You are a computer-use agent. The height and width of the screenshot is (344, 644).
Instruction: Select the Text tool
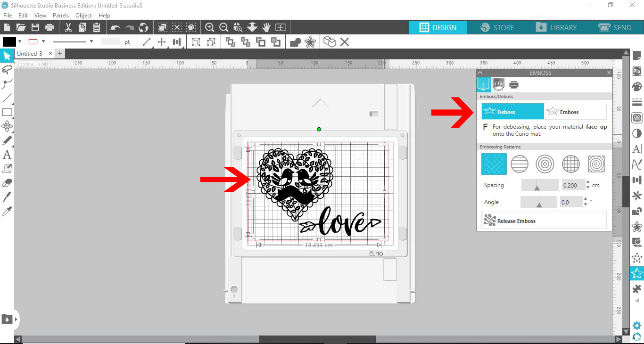click(x=7, y=155)
